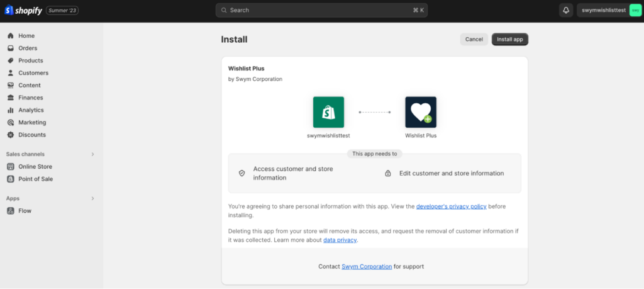Click the Analytics bar chart icon
Image resolution: width=644 pixels, height=289 pixels.
point(11,110)
